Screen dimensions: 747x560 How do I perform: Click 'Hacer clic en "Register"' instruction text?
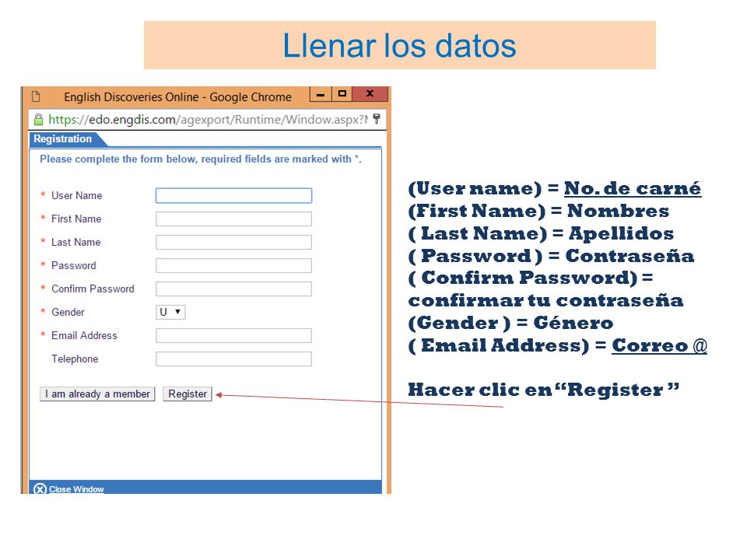tap(544, 390)
